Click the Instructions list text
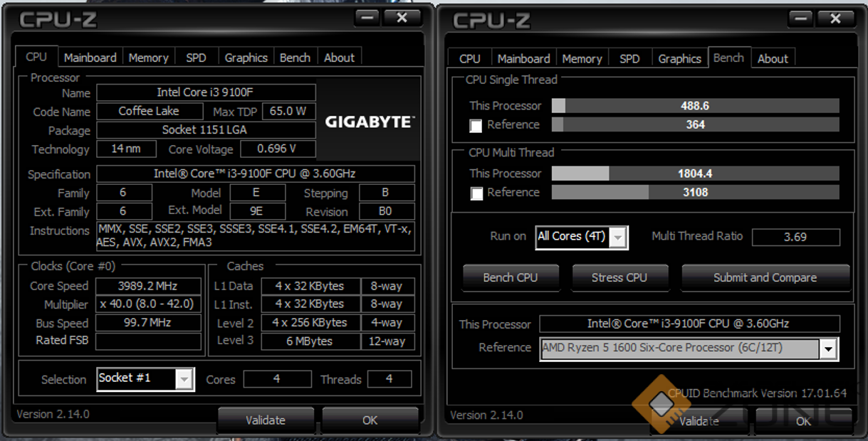Image resolution: width=868 pixels, height=441 pixels. 256,236
